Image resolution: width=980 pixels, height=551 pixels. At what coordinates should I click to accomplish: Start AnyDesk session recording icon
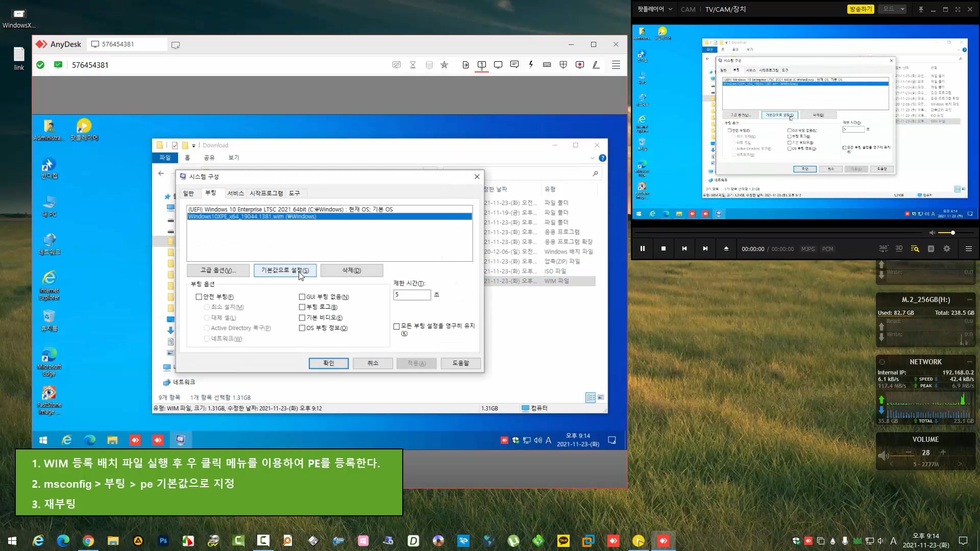580,65
